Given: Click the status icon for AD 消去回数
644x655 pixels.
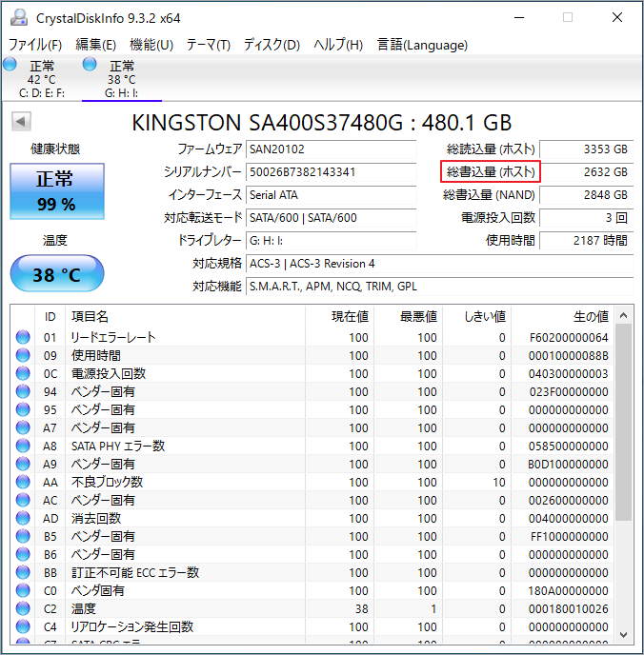Looking at the screenshot, I should (x=23, y=518).
